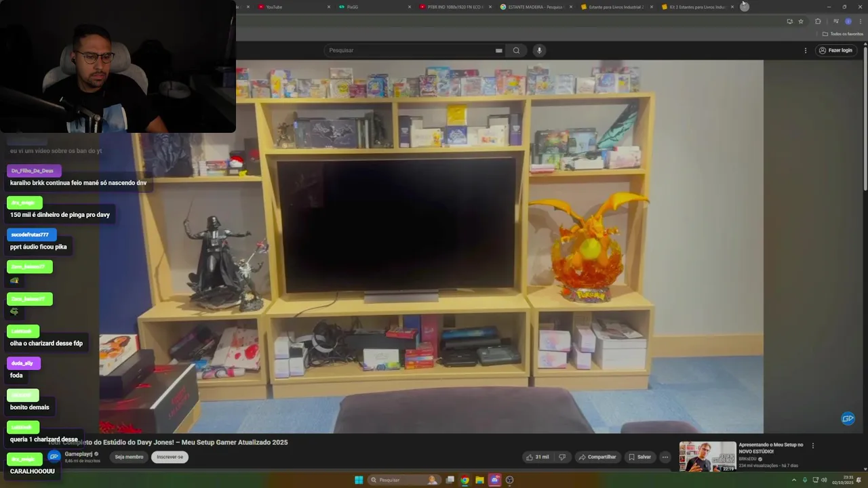The width and height of the screenshot is (868, 488).
Task: Switch to the PFBR IND 1080x1920 tab
Action: (455, 7)
